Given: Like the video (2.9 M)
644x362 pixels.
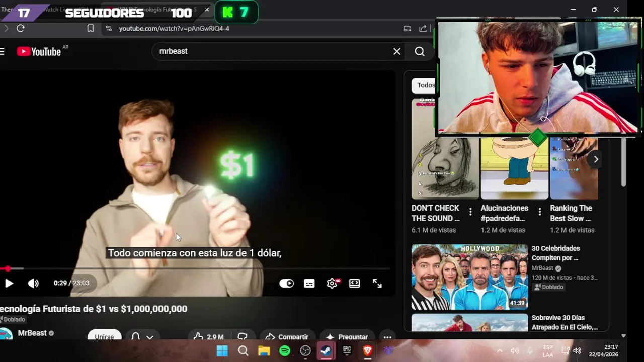Looking at the screenshot, I should click(208, 336).
